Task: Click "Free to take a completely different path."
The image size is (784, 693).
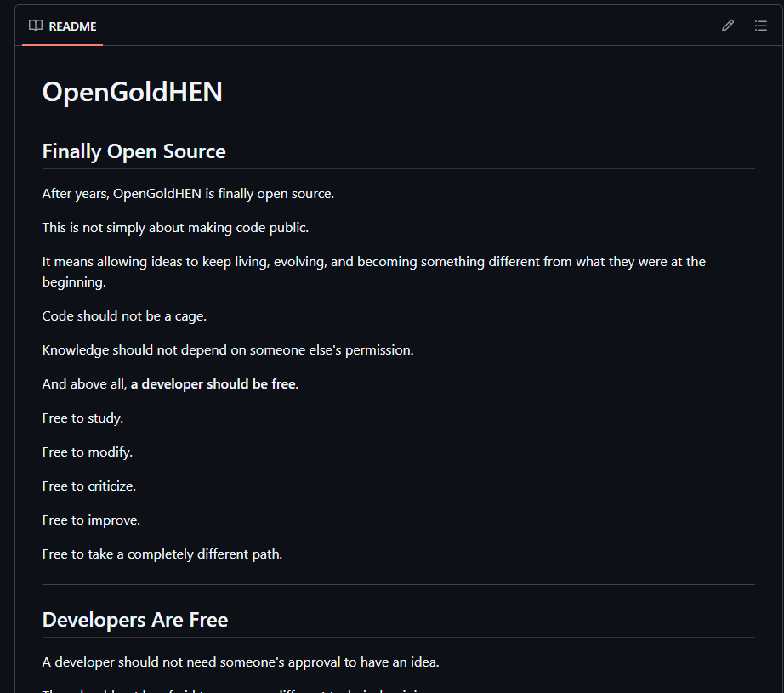Action: click(x=162, y=554)
